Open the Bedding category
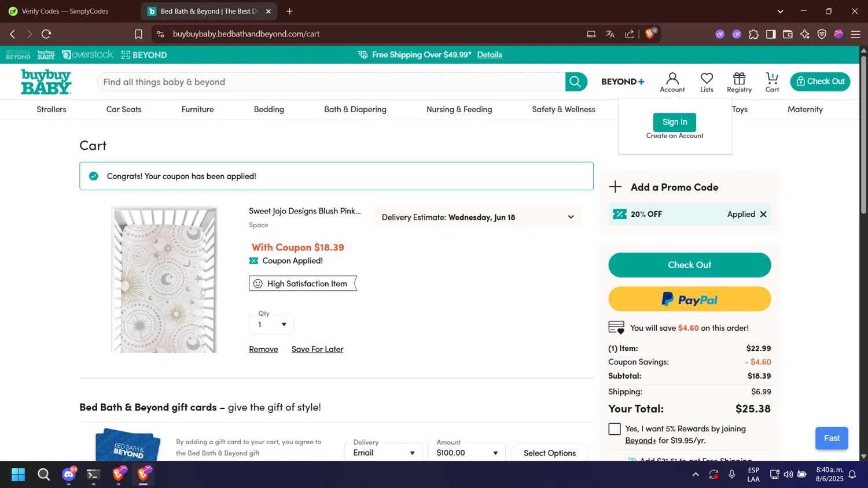 [x=269, y=109]
